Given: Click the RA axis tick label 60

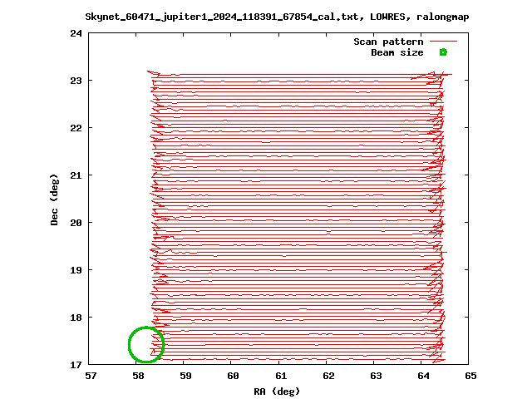Looking at the screenshot, I should (233, 376).
